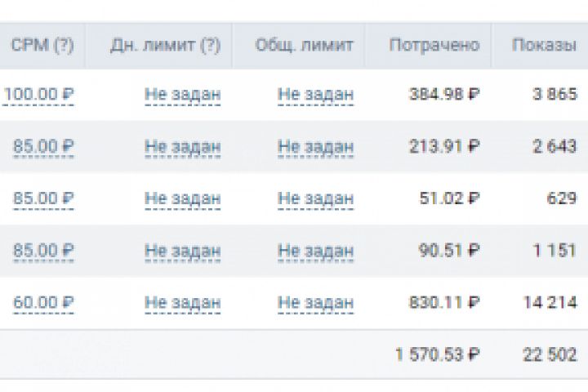Edit CPM in the 51.02 ₽ spent row
The image size is (588, 392).
coord(43,198)
